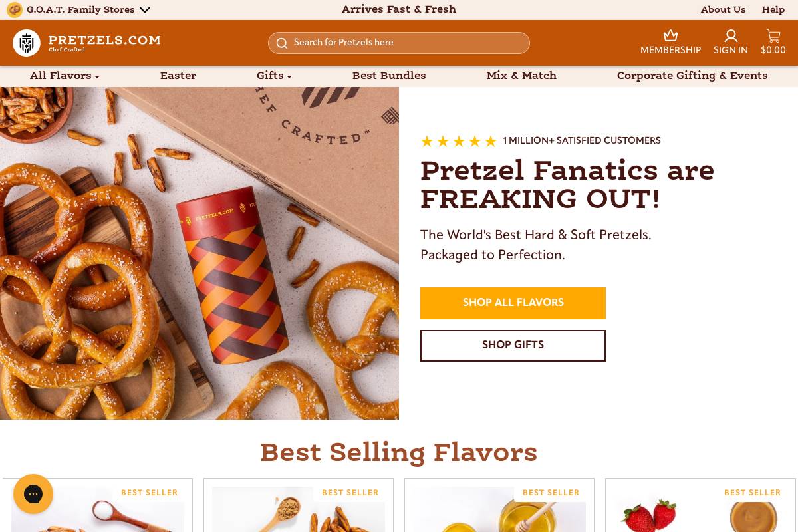Open the Gifts dropdown menu

click(x=273, y=76)
